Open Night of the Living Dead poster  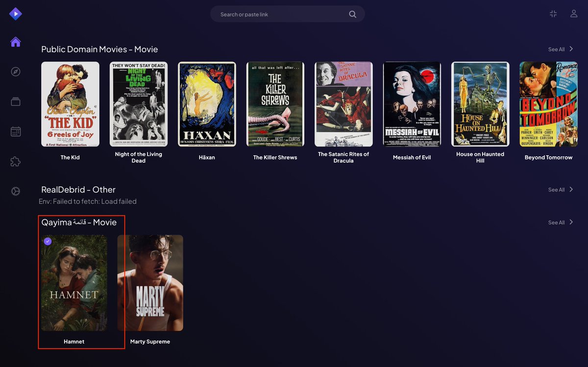coord(139,104)
